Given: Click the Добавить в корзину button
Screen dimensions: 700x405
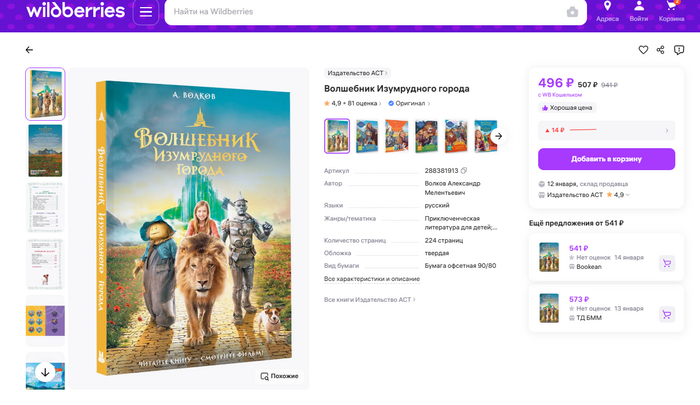Looking at the screenshot, I should 606,159.
